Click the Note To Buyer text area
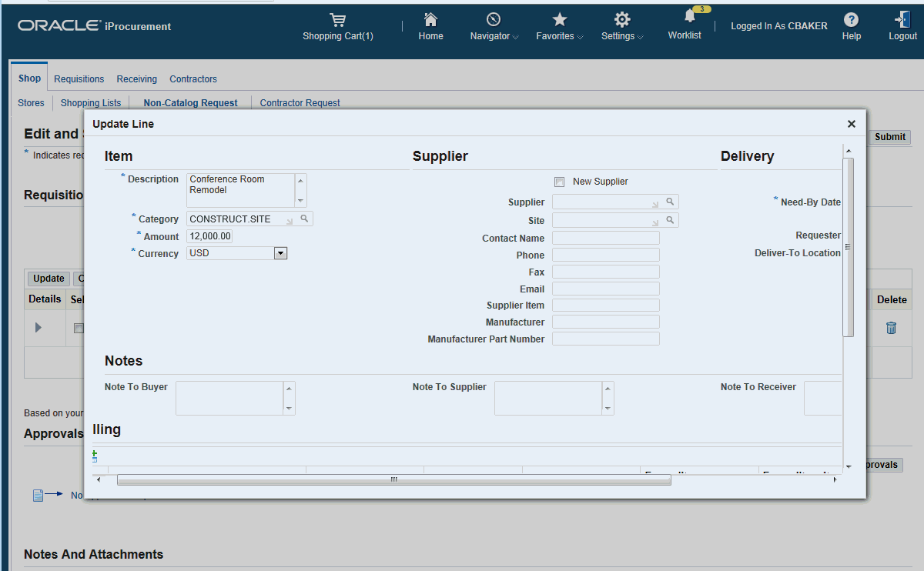 coord(229,398)
